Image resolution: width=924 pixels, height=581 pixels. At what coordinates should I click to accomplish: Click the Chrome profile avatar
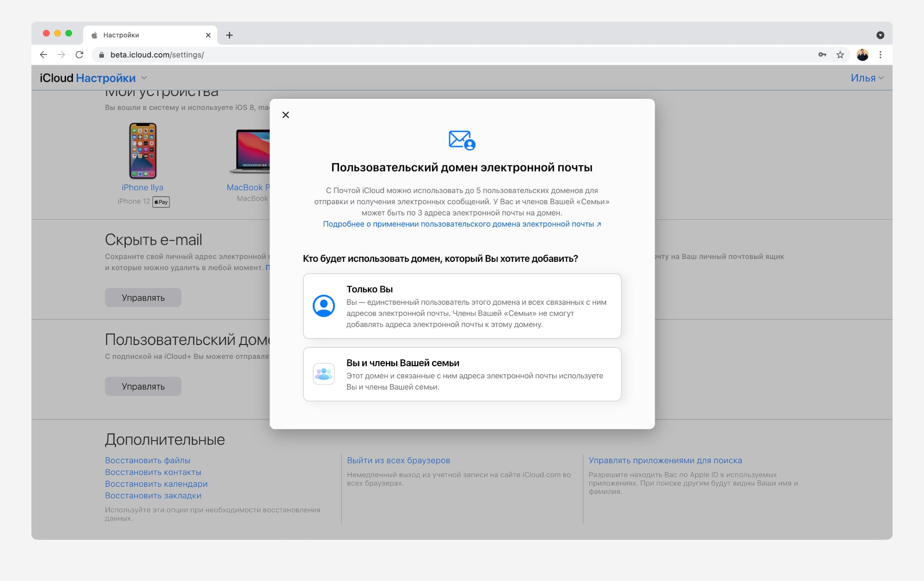862,54
